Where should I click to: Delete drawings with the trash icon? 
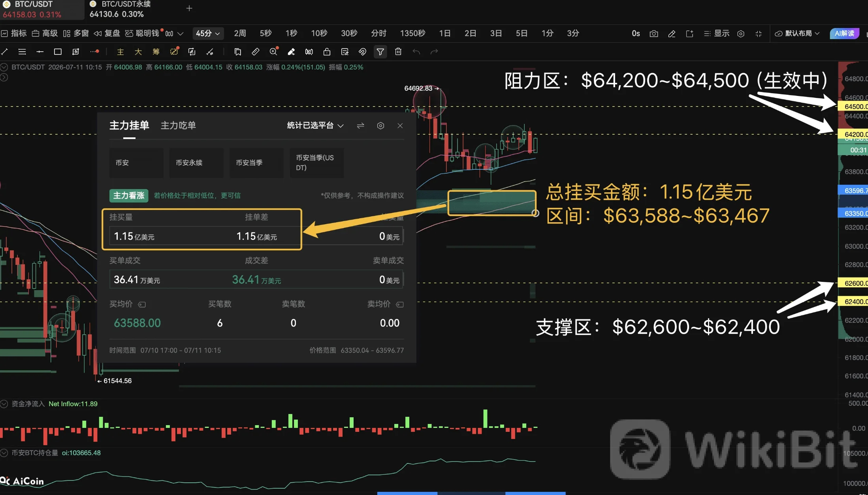pos(398,52)
